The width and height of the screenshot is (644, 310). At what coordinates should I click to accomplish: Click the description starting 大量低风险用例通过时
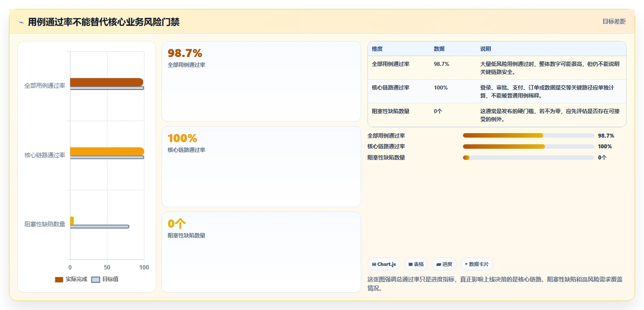(x=550, y=68)
